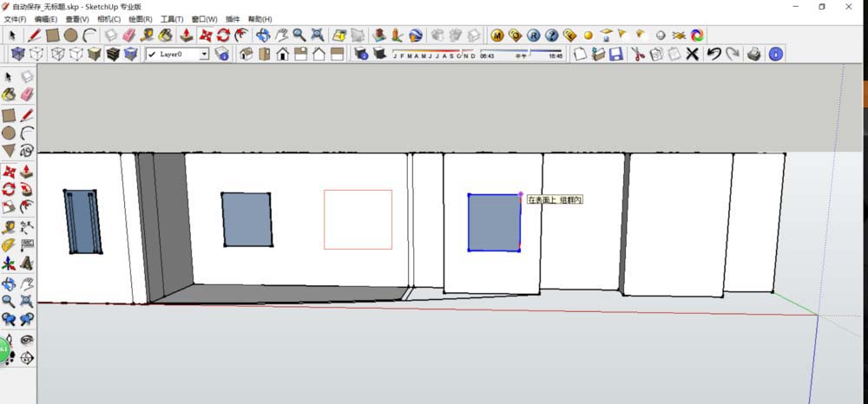Click the Undo arrow icon
The width and height of the screenshot is (868, 404).
click(713, 55)
